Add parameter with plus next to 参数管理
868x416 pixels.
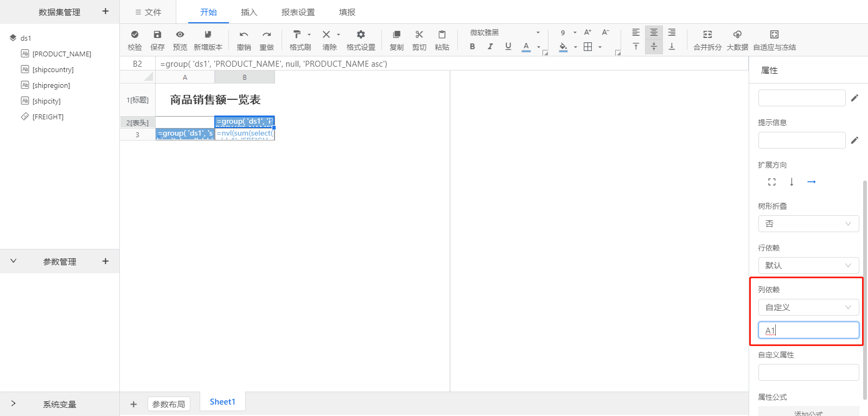pyautogui.click(x=105, y=261)
